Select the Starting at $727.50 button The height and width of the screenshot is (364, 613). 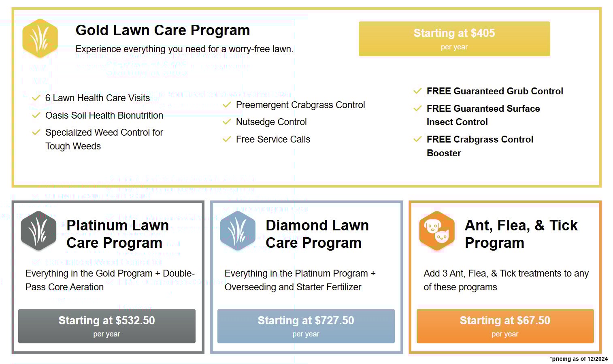pos(306,326)
